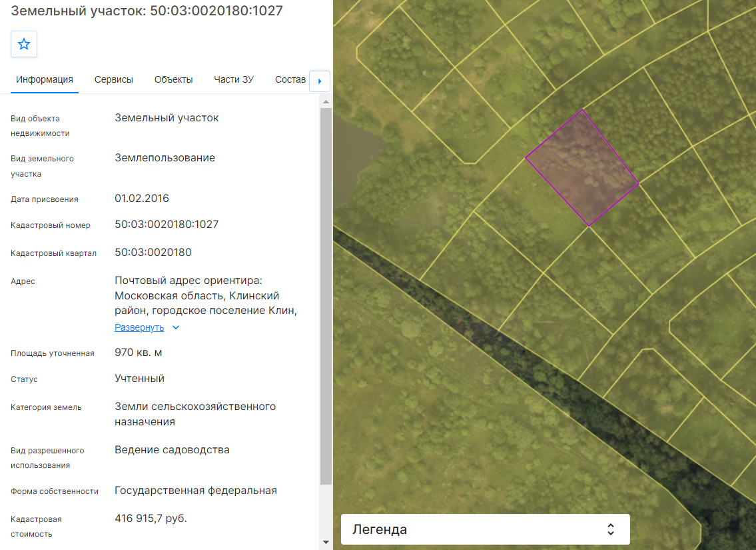
Task: Click Вид объекта недвижимости label
Action: point(40,126)
